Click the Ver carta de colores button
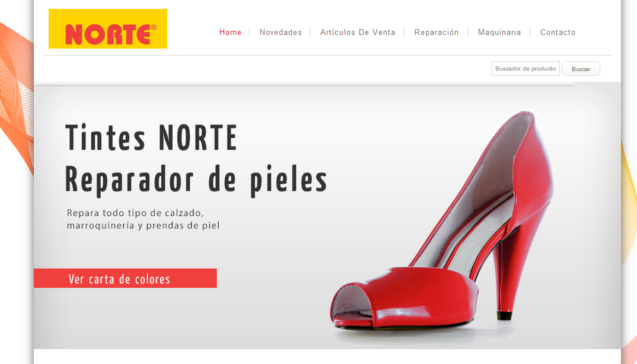Screen dimensions: 637x364 125,278
